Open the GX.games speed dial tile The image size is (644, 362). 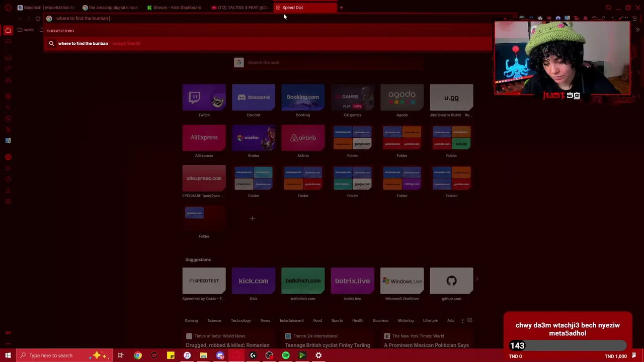352,98
